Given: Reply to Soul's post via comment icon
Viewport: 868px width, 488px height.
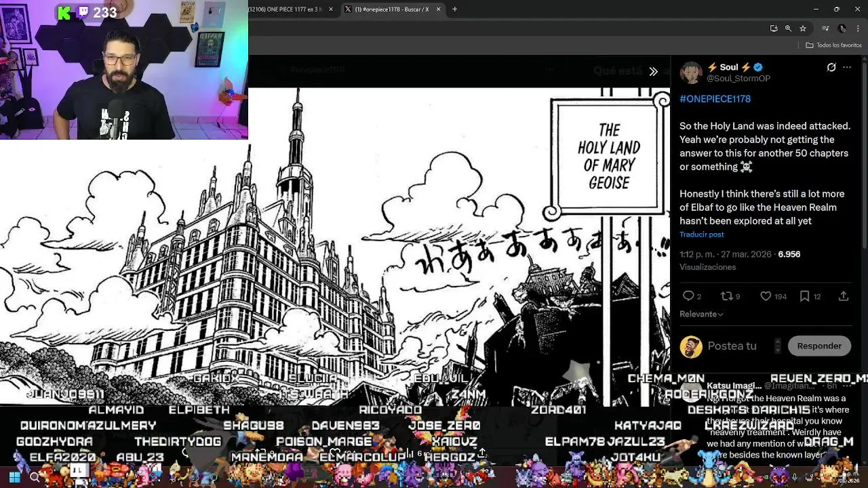Looking at the screenshot, I should tap(688, 296).
